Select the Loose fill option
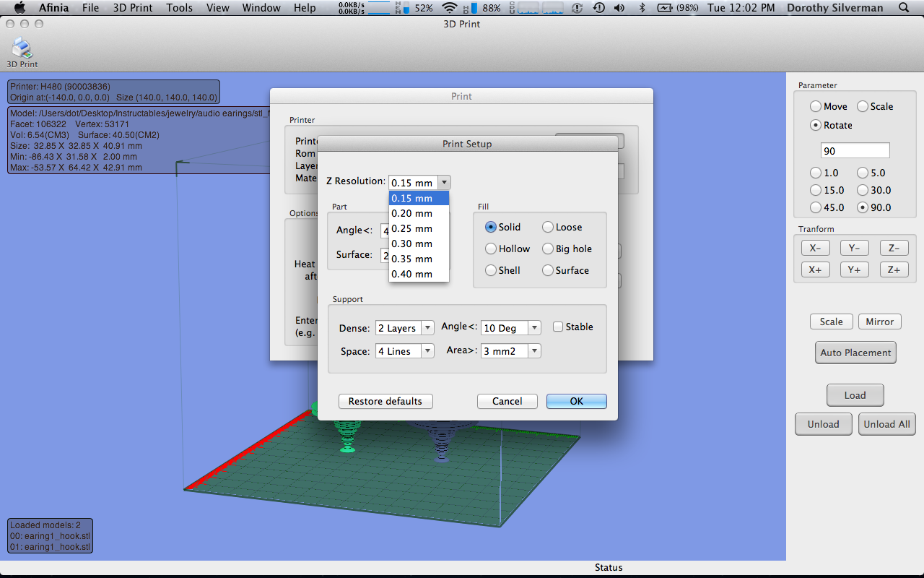 [548, 227]
